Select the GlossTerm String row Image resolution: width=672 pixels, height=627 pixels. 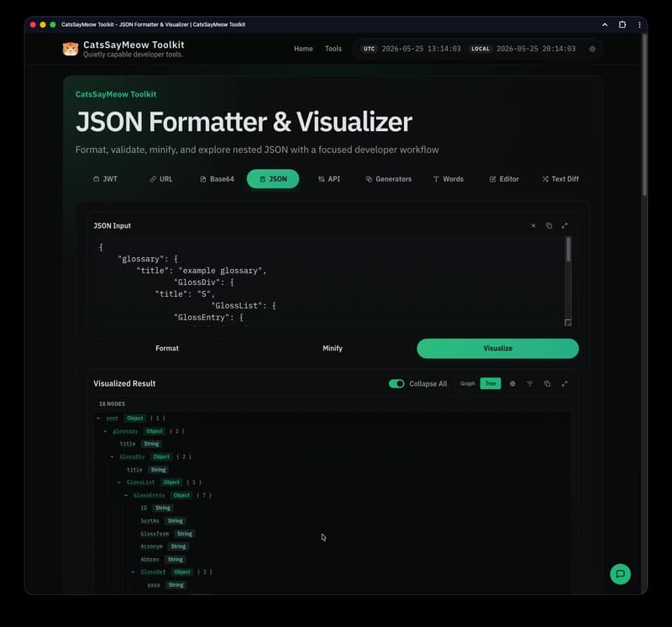coord(167,534)
